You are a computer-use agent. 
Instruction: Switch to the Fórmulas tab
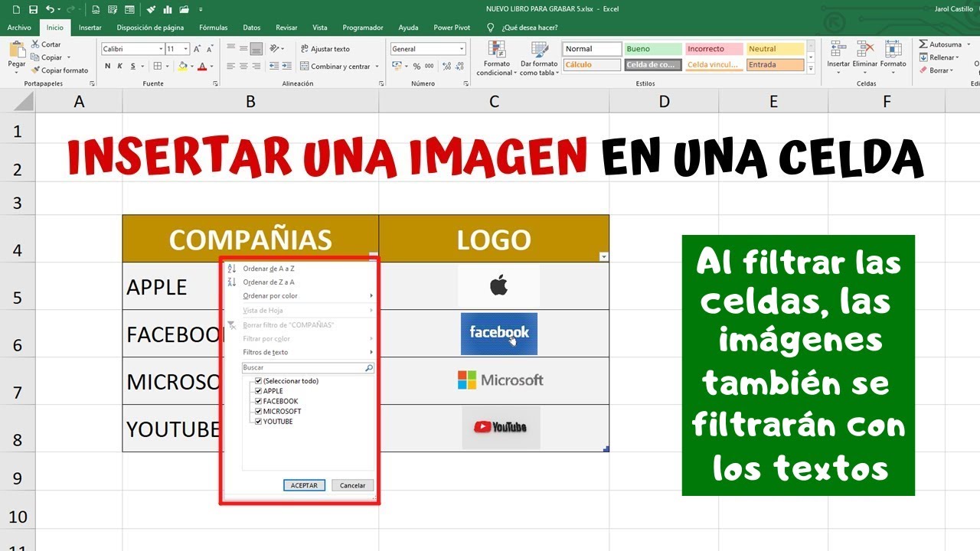click(x=214, y=28)
